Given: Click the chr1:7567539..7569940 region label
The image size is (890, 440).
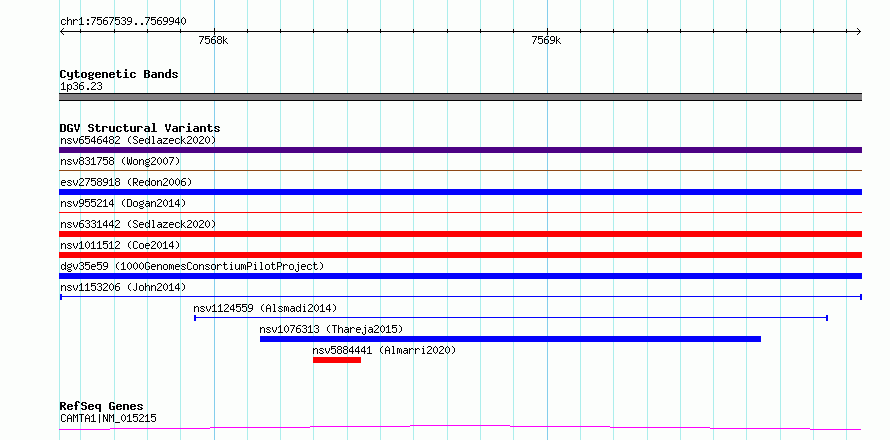Looking at the screenshot, I should click(x=123, y=22).
